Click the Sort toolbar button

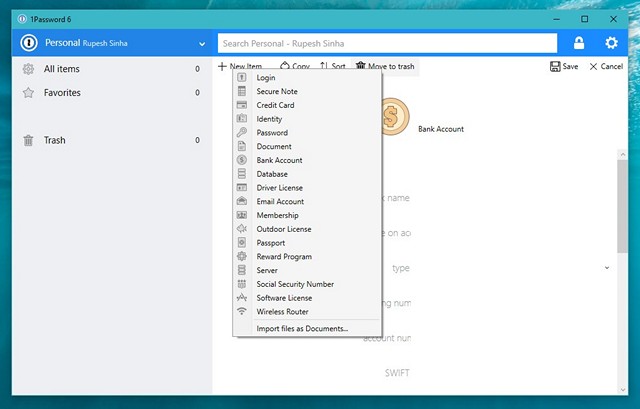click(333, 66)
